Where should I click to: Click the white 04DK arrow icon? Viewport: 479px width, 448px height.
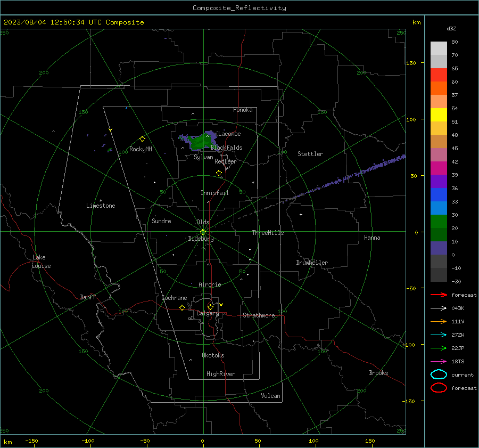tap(439, 308)
